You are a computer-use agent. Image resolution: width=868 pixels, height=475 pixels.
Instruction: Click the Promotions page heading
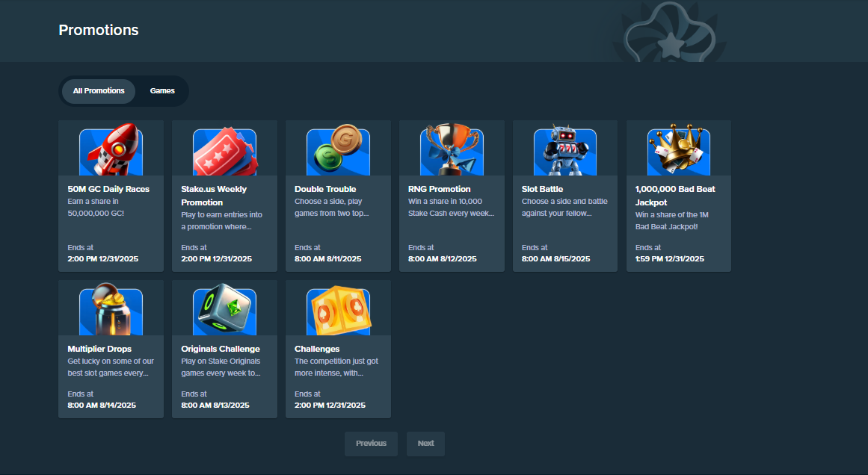coord(99,30)
